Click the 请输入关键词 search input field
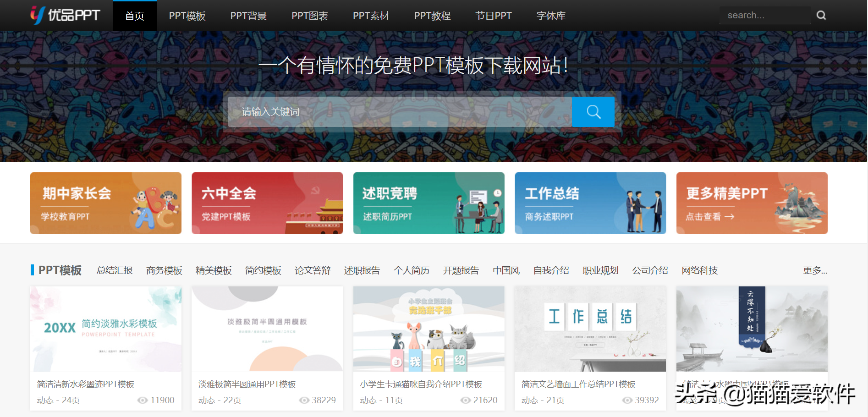 click(399, 111)
